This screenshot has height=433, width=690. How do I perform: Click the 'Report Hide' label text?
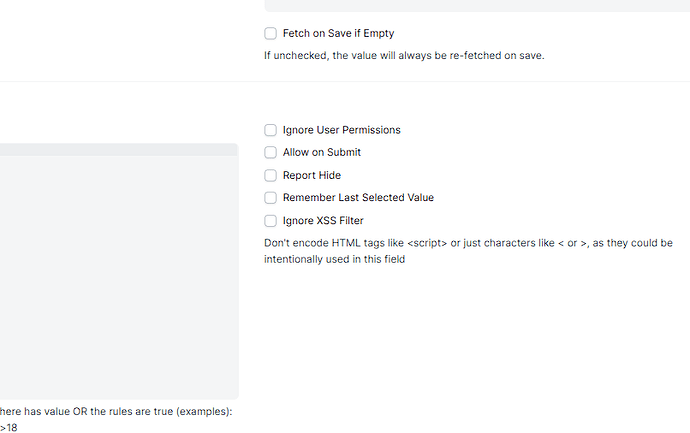click(311, 175)
